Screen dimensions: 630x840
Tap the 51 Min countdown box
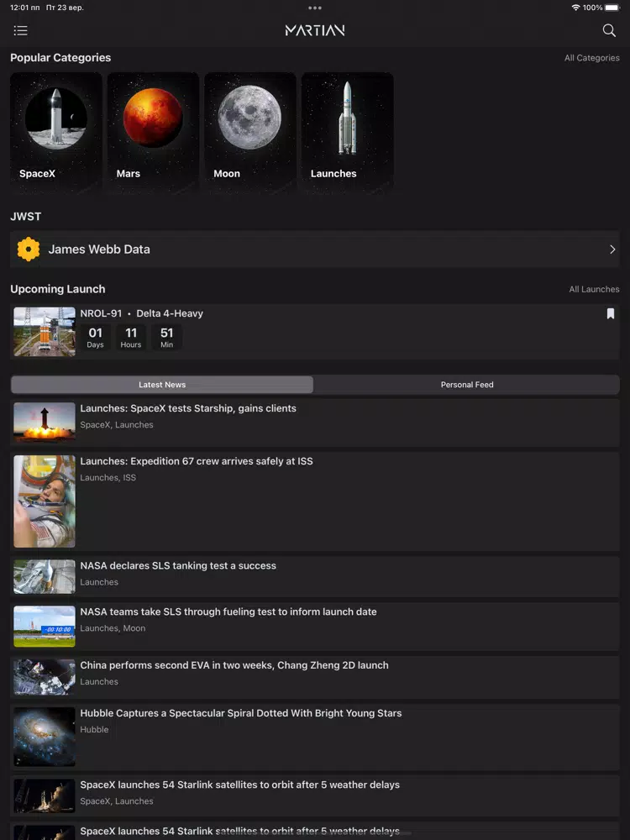coord(166,338)
